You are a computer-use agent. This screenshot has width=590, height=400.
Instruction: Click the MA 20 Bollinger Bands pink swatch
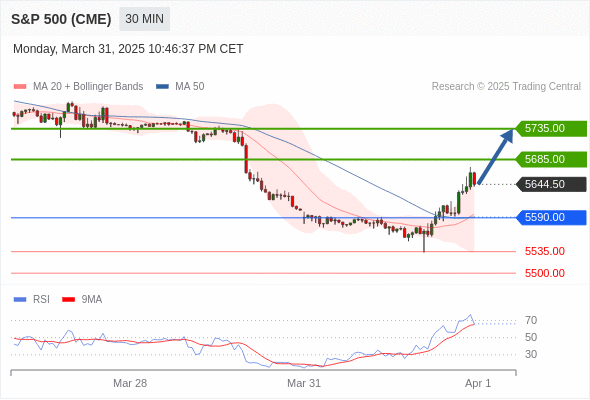[20, 87]
